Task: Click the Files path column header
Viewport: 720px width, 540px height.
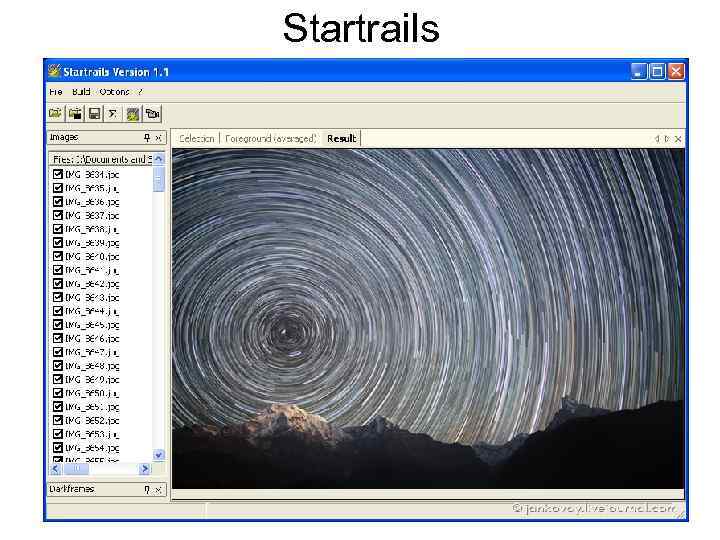Action: tap(101, 159)
